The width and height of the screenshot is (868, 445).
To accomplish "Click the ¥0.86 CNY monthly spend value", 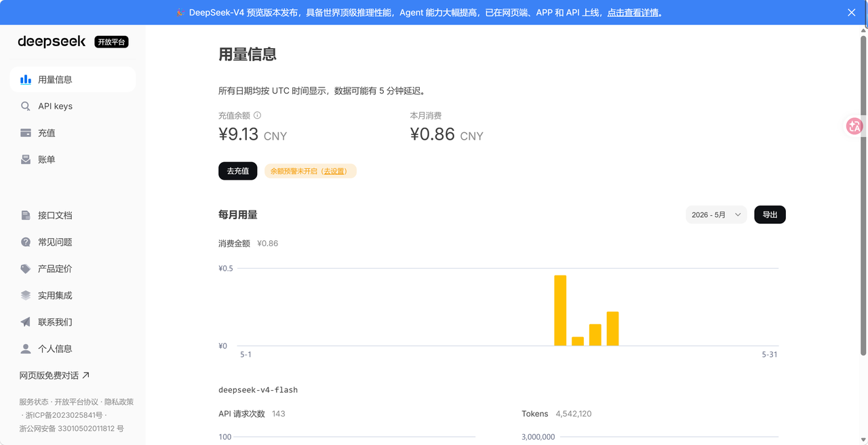I will point(446,134).
